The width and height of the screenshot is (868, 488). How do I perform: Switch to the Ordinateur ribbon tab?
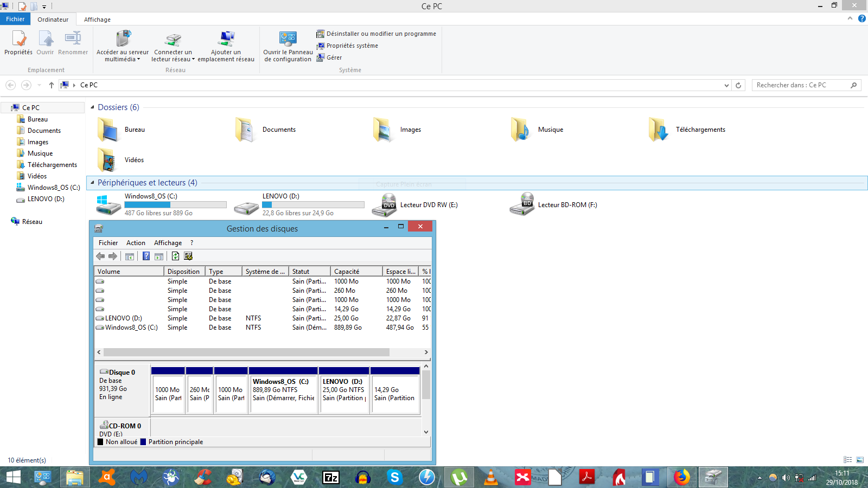53,20
